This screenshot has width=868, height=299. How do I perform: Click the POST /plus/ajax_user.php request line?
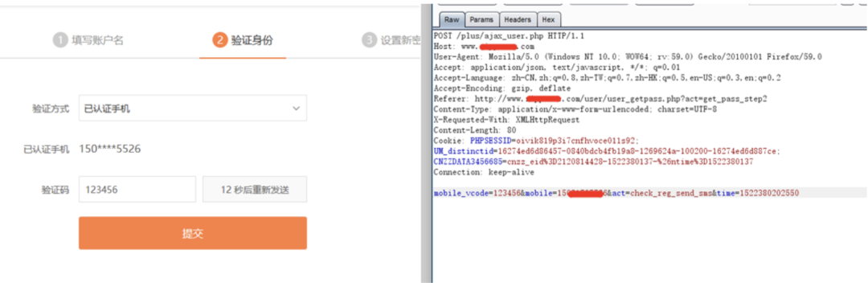click(x=510, y=36)
